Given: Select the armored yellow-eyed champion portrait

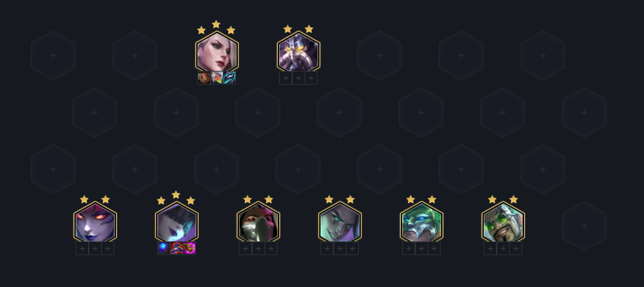Looking at the screenshot, I should point(298,52).
